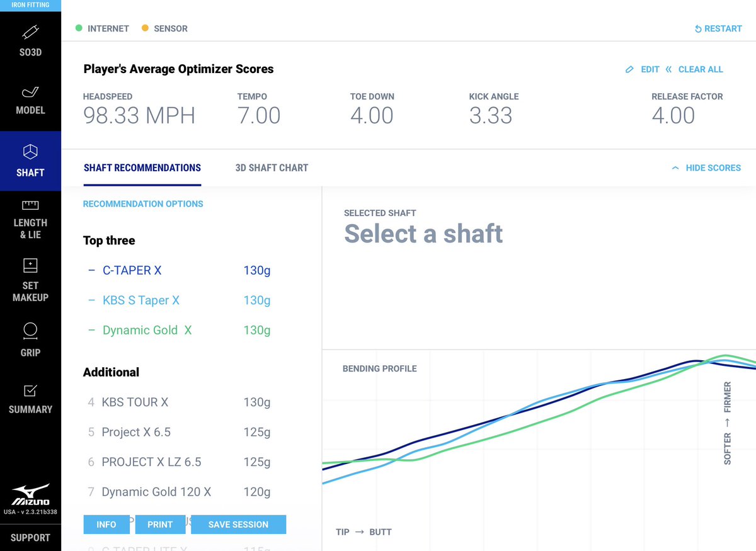Click the double-chevron Clear All icon
Screen dimensions: 756x551
[x=668, y=69]
